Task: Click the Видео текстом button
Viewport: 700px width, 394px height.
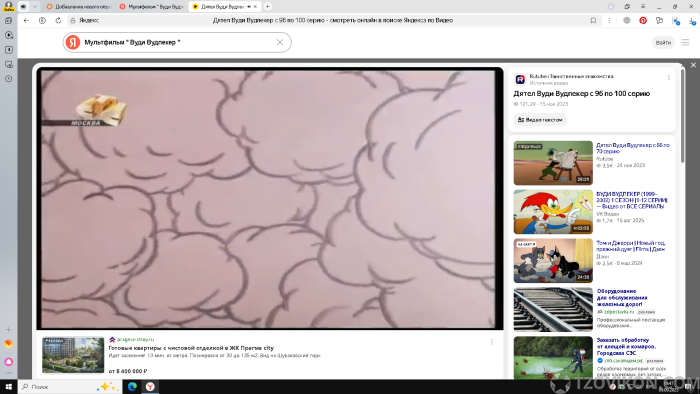Action: (x=540, y=120)
